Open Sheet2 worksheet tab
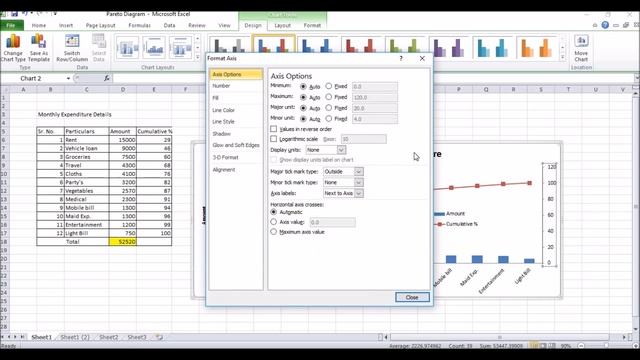 [x=109, y=337]
